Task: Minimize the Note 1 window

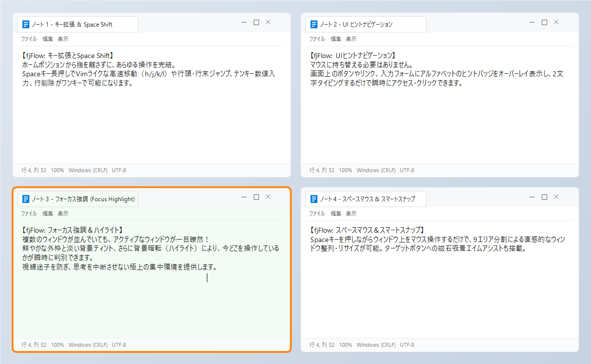Action: 244,22
